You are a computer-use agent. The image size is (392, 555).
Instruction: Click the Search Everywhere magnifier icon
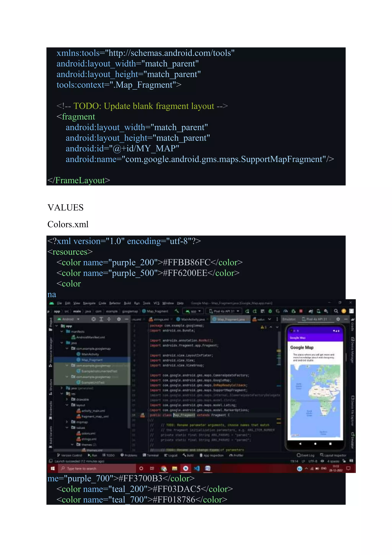coord(336,311)
